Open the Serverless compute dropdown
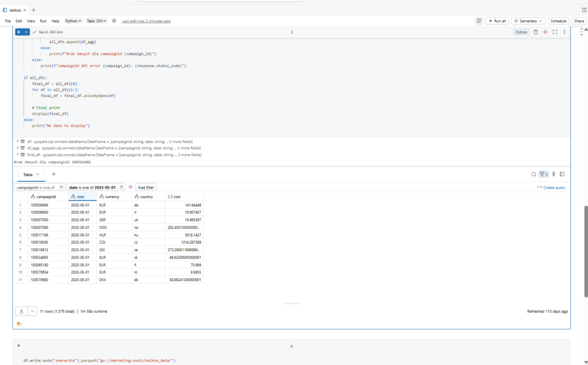Image resolution: width=588 pixels, height=365 pixels. [528, 21]
